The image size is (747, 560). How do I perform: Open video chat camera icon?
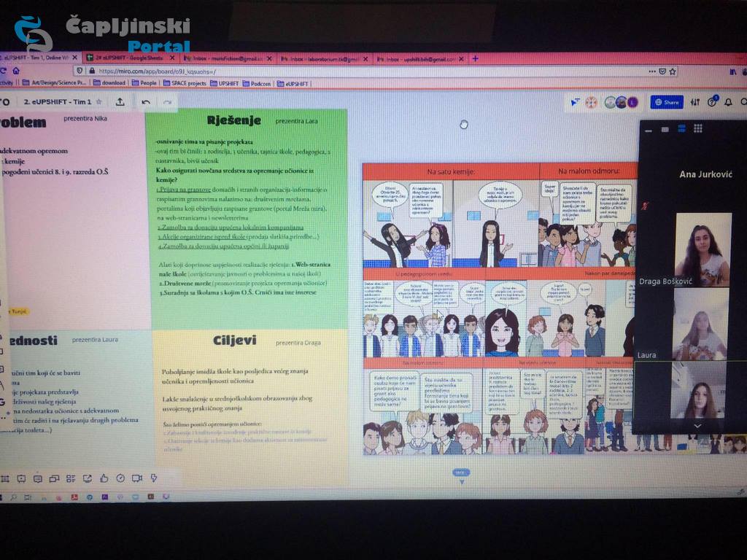click(x=137, y=478)
